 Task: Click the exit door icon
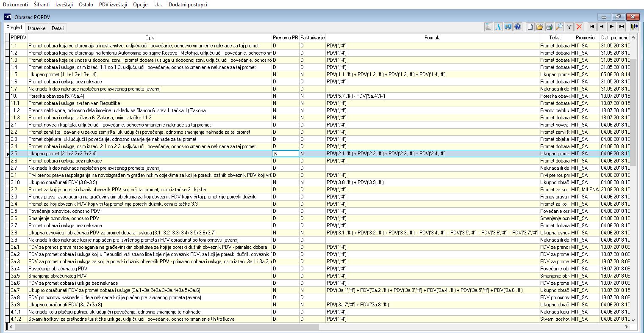click(634, 27)
